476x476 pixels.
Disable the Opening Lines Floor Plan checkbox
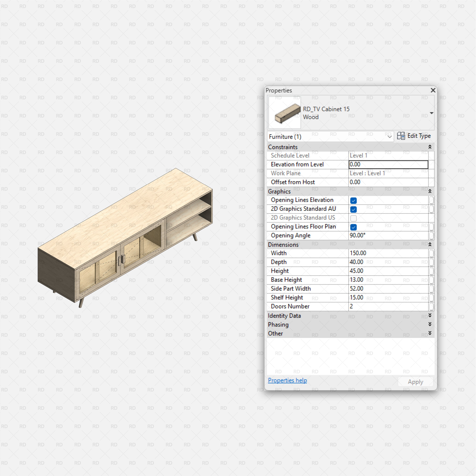[x=353, y=227]
